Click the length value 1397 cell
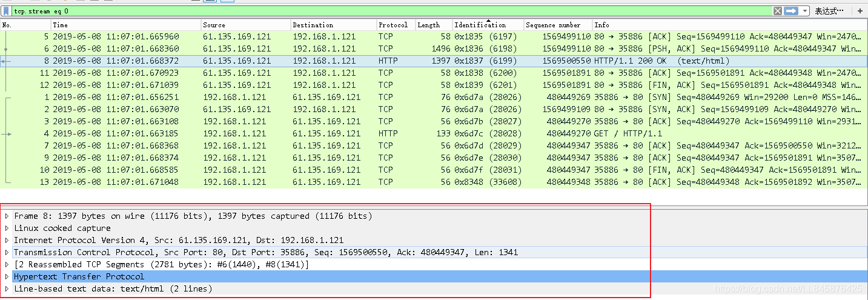 [440, 61]
